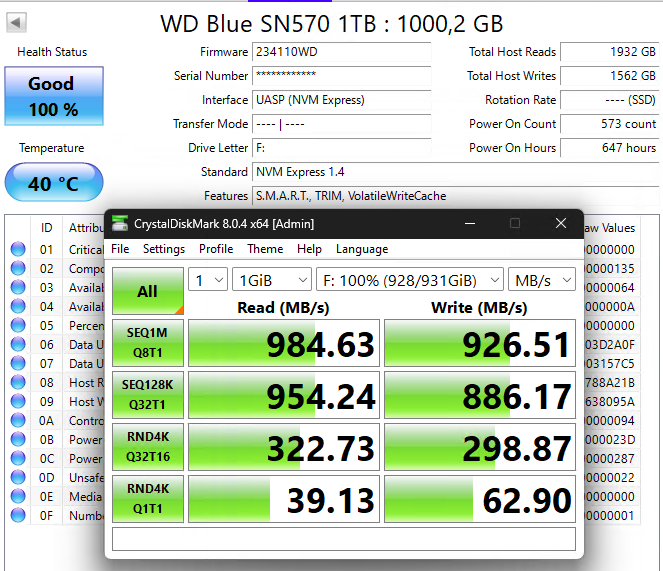Open the Settings menu in CrystalDiskMark
The width and height of the screenshot is (663, 571).
(x=164, y=249)
